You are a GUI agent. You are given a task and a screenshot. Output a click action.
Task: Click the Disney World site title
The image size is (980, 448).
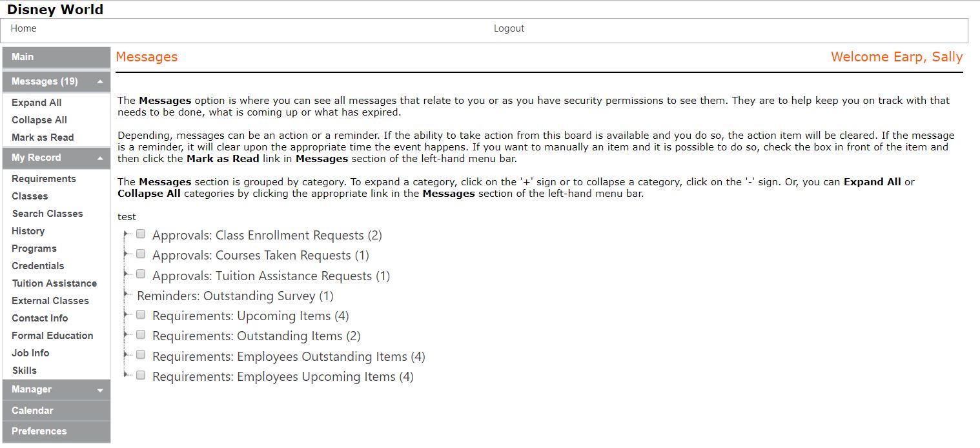pos(55,9)
